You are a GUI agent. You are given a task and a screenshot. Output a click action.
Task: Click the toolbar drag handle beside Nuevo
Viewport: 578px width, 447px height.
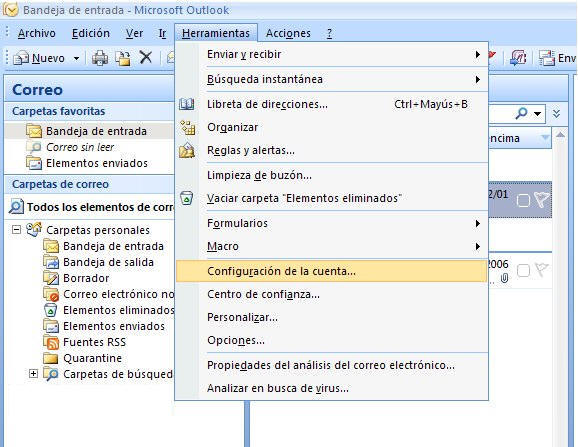click(6, 58)
